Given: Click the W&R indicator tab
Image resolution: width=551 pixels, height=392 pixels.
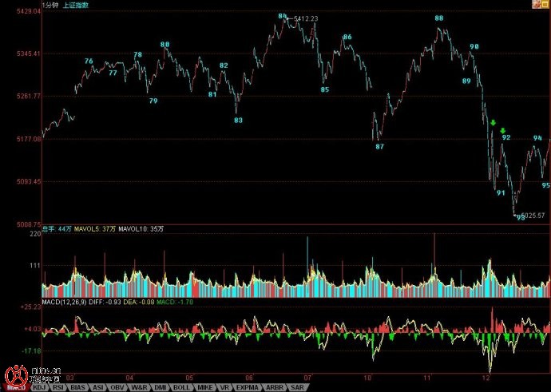Looking at the screenshot, I should tap(139, 387).
